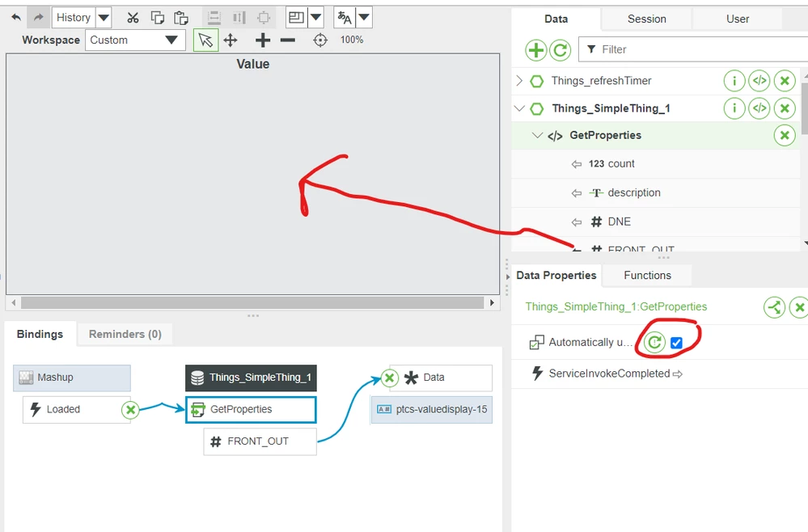Click the layout view icon
This screenshot has height=532, width=808.
(296, 18)
